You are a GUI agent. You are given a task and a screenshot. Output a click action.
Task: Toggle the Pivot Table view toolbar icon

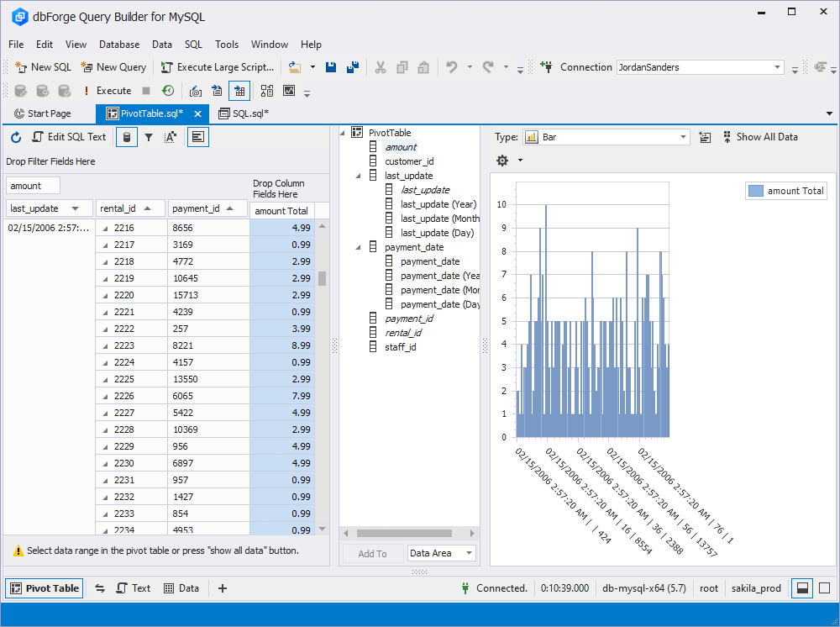coord(239,91)
